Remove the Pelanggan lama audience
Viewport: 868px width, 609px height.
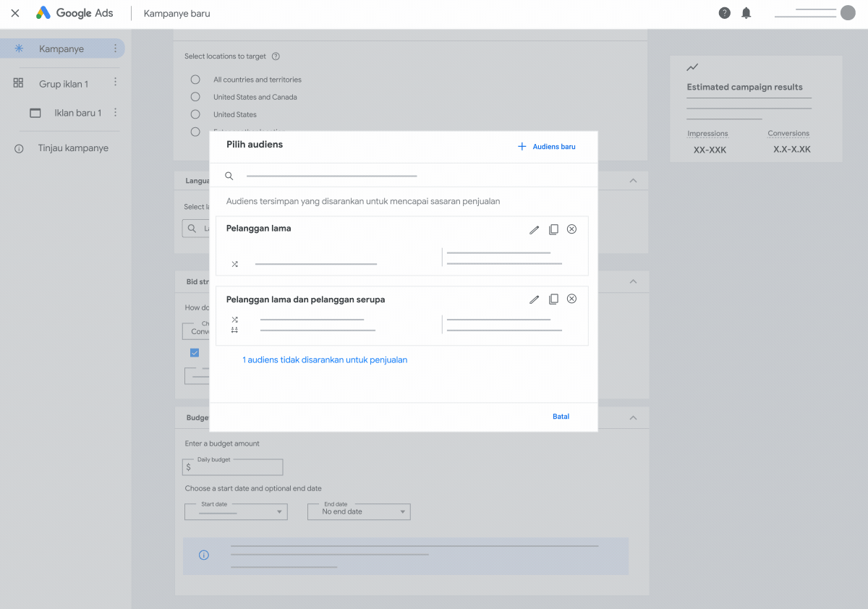tap(571, 229)
